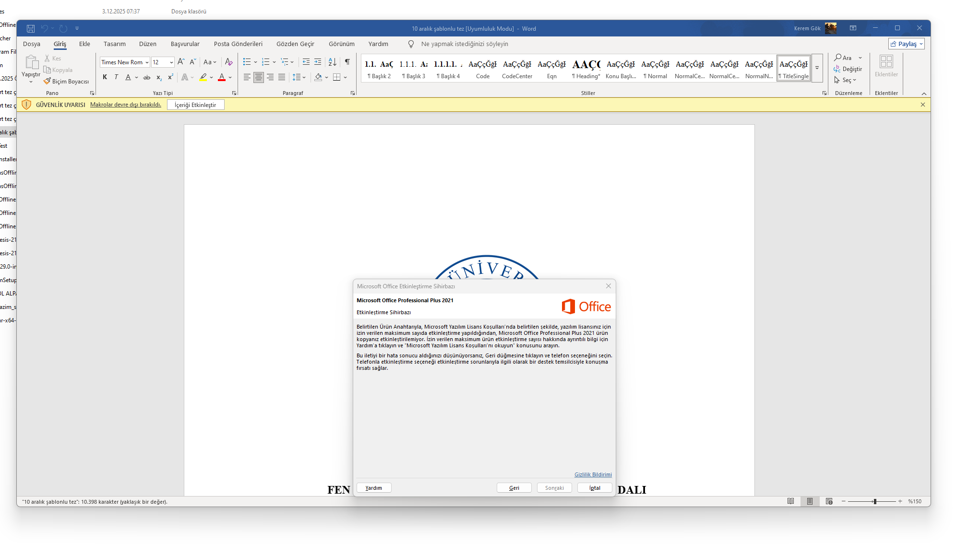Image resolution: width=980 pixels, height=544 pixels.
Task: Save the document from the quick access toolbar
Action: (30, 29)
